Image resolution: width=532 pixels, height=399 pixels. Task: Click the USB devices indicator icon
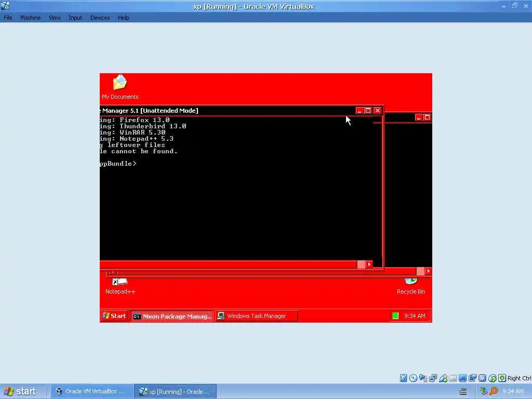443,378
